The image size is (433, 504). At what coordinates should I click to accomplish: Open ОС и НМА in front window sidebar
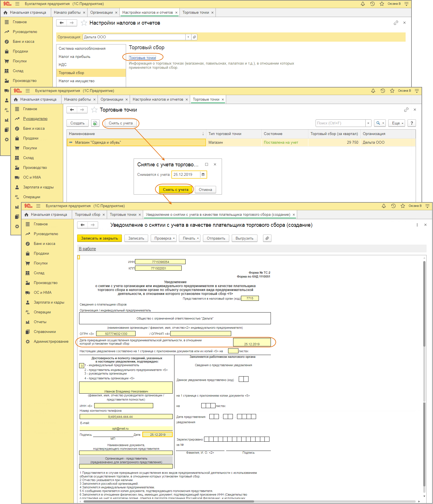(42, 292)
